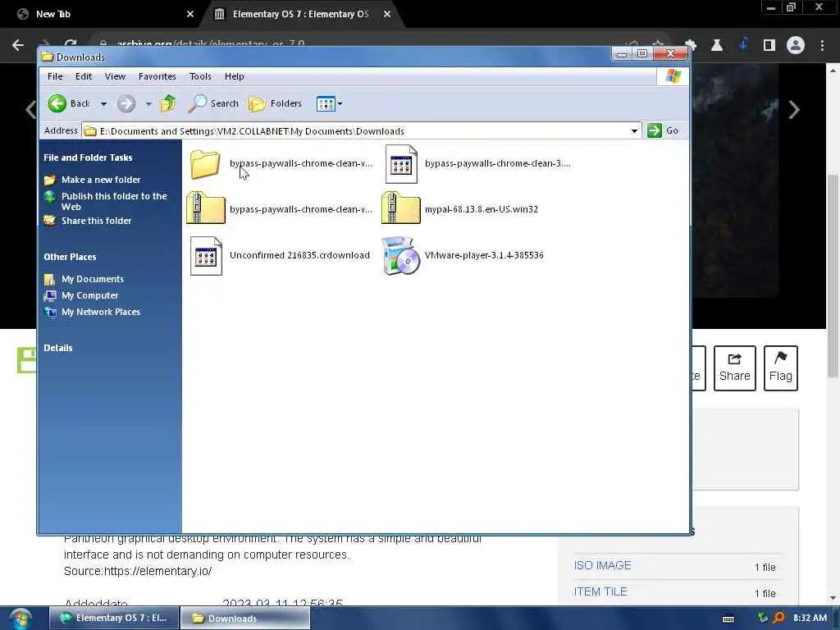Image resolution: width=840 pixels, height=630 pixels.
Task: Open the browser Extensions puzzle icon
Action: click(691, 45)
